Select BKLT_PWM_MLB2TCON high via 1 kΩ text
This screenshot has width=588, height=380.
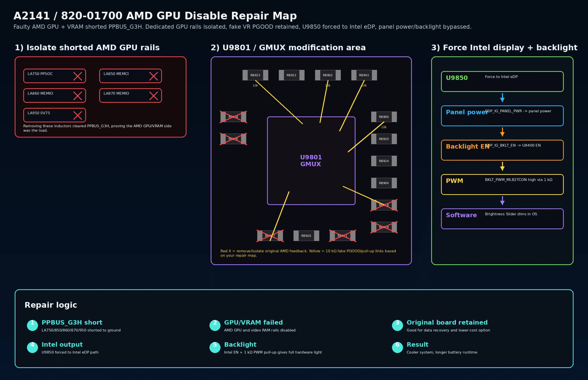(x=519, y=180)
